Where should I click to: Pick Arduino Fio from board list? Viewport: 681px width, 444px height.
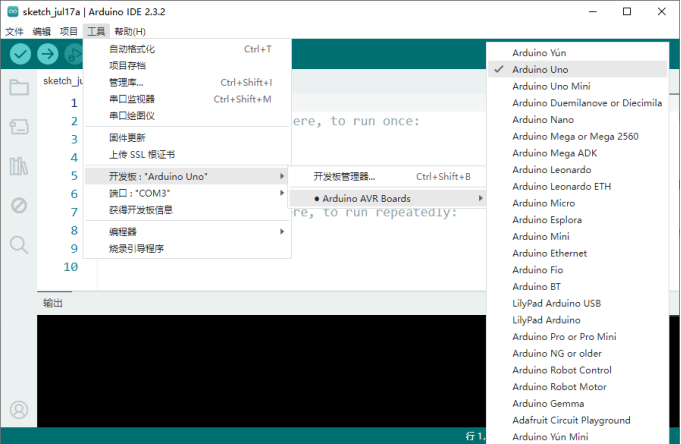pyautogui.click(x=578, y=270)
